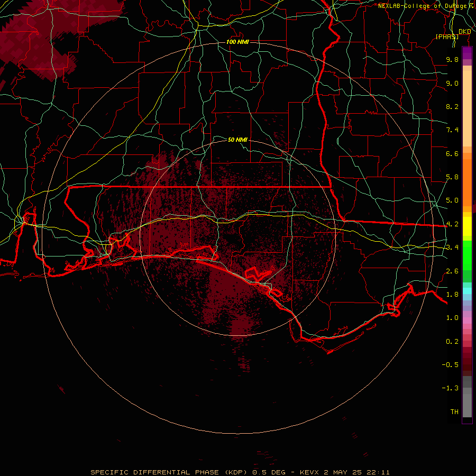476x476 pixels.
Task: Click the 2 MAY 25 22:11 timestamp
Action: [356, 472]
